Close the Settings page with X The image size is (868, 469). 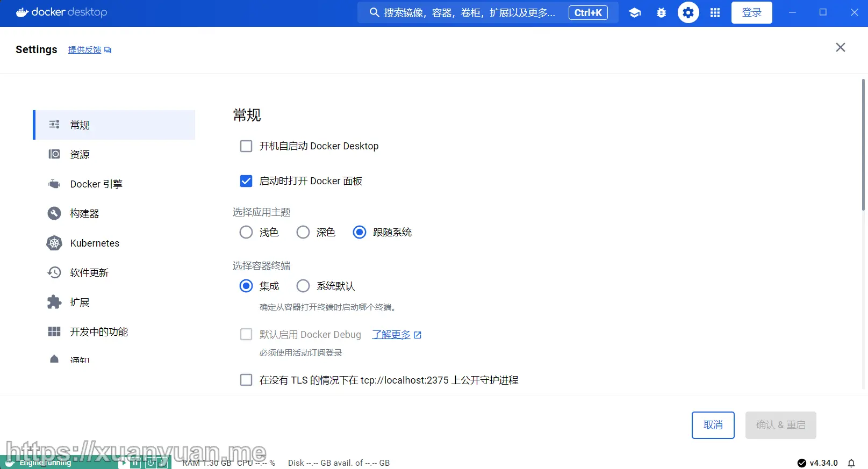coord(841,47)
